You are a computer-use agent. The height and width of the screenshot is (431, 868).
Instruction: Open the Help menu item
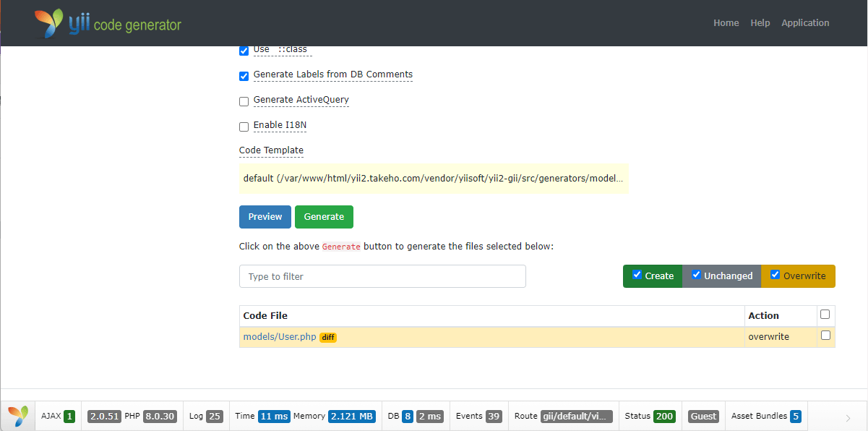pyautogui.click(x=760, y=23)
